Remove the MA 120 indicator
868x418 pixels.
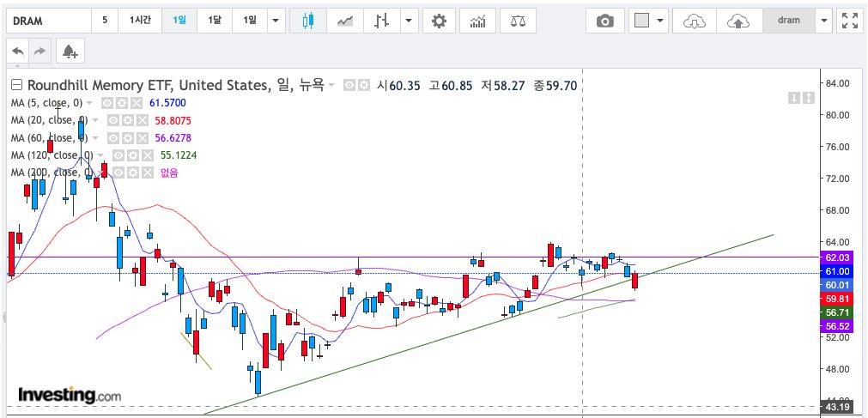coord(148,155)
